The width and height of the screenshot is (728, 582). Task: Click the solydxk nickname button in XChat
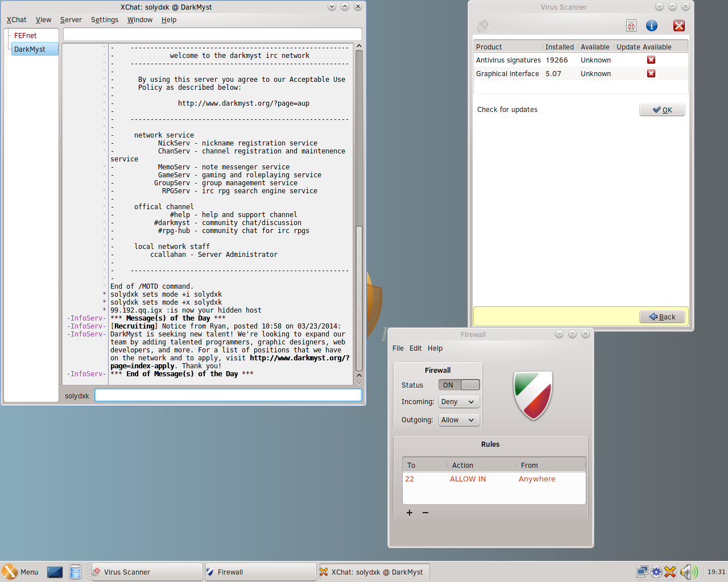coord(77,396)
